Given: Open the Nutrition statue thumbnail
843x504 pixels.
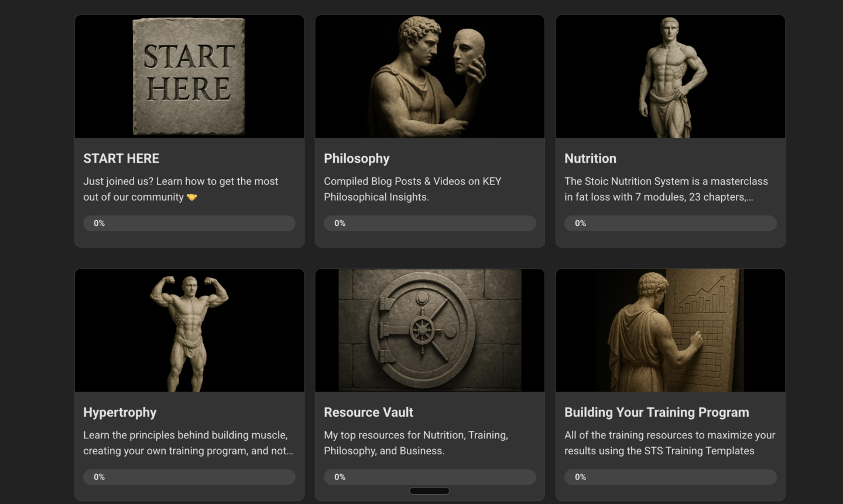Looking at the screenshot, I should tap(670, 77).
